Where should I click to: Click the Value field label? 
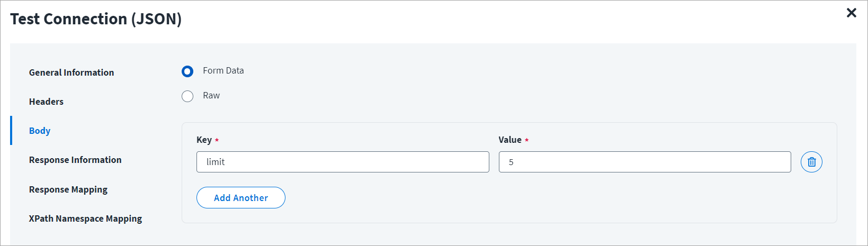pos(510,140)
